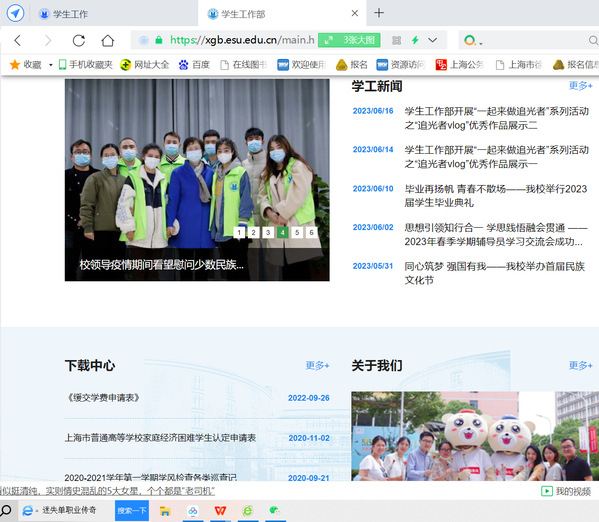The width and height of the screenshot is (599, 522).
Task: Open caption 校领导疫情期间看望慰问少数民族
Action: coord(161,264)
